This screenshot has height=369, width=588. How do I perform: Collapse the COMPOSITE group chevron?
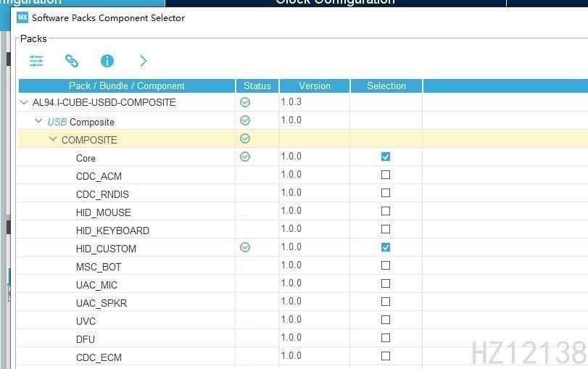(53, 139)
